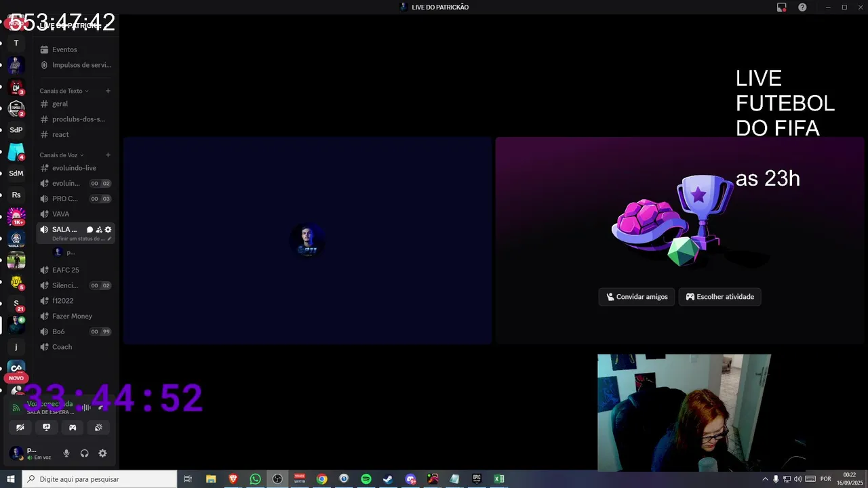Collapse the Canais de Voz category
The image size is (868, 488).
pos(61,155)
